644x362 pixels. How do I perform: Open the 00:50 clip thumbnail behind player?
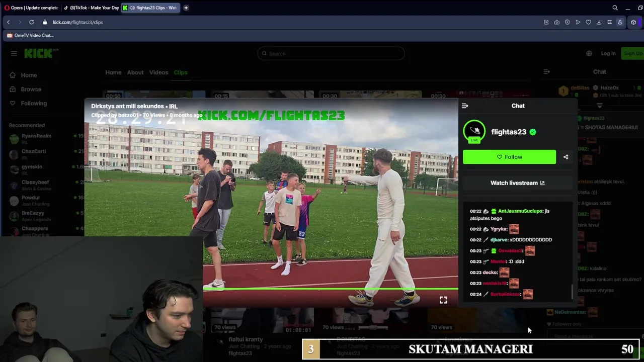(x=153, y=95)
